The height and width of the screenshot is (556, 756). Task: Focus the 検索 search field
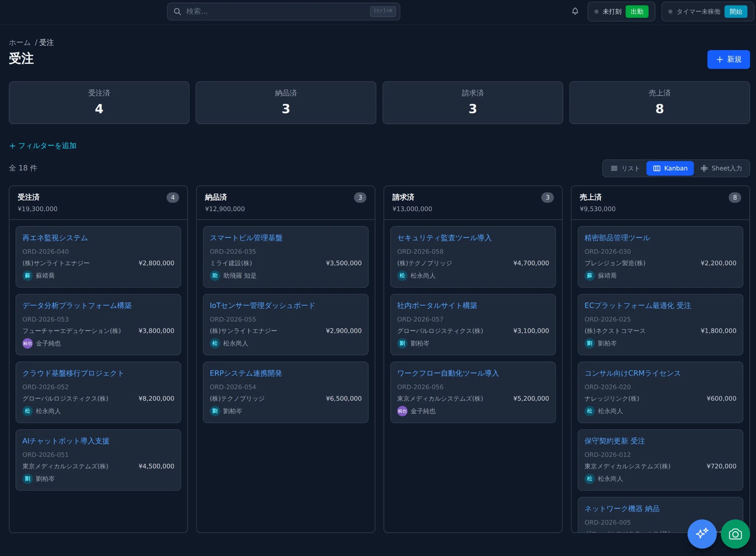(283, 12)
